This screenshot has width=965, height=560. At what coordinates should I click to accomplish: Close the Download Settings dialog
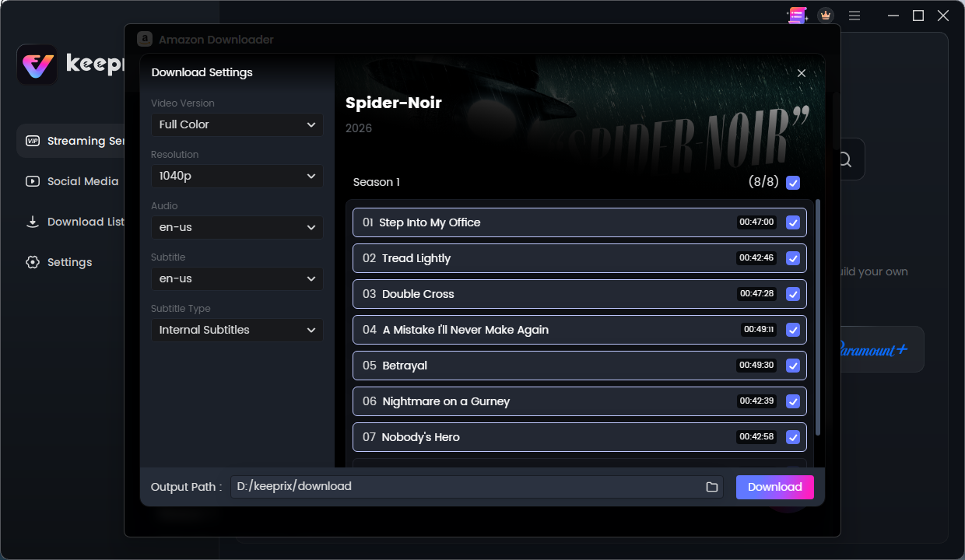(802, 72)
